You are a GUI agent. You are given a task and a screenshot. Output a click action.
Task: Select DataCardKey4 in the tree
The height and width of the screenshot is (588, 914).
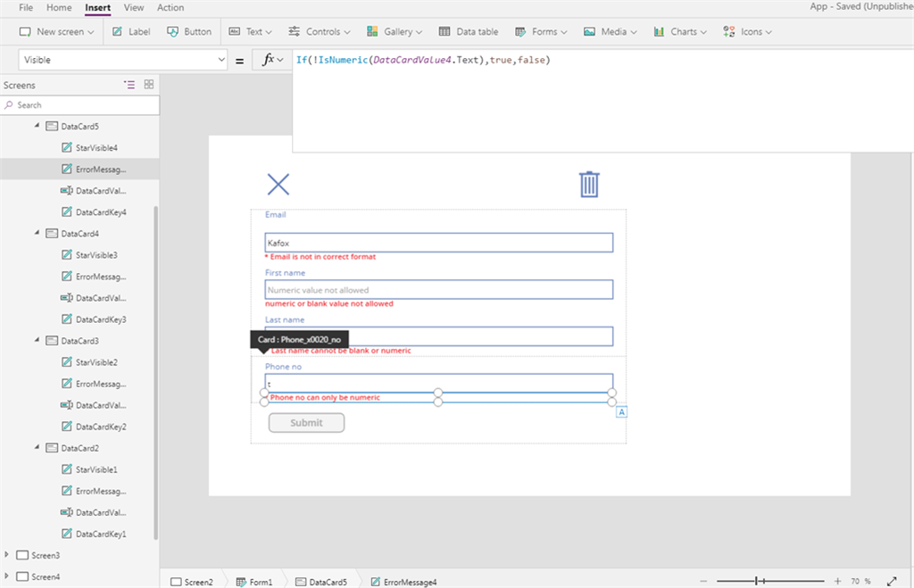coord(101,212)
